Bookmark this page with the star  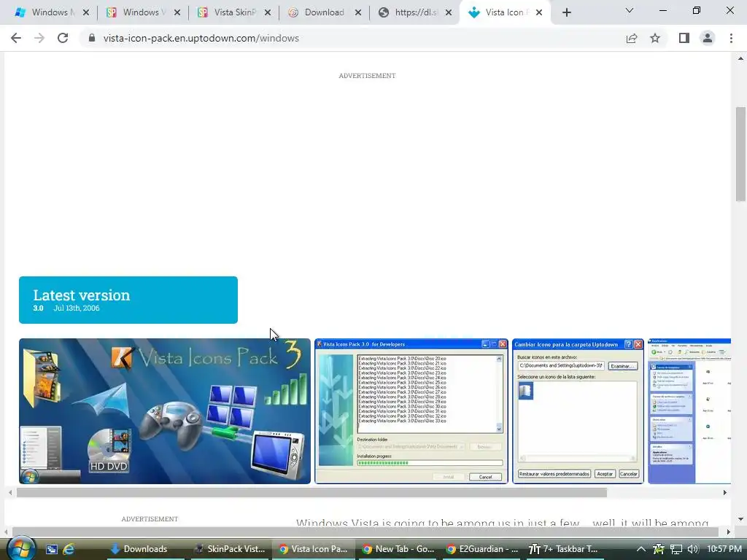pyautogui.click(x=655, y=38)
